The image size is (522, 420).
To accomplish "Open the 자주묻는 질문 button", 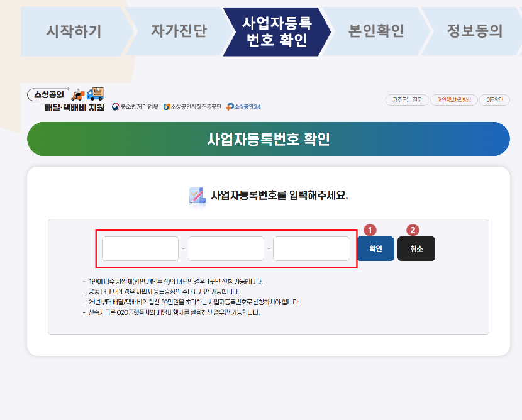I will coord(407,100).
